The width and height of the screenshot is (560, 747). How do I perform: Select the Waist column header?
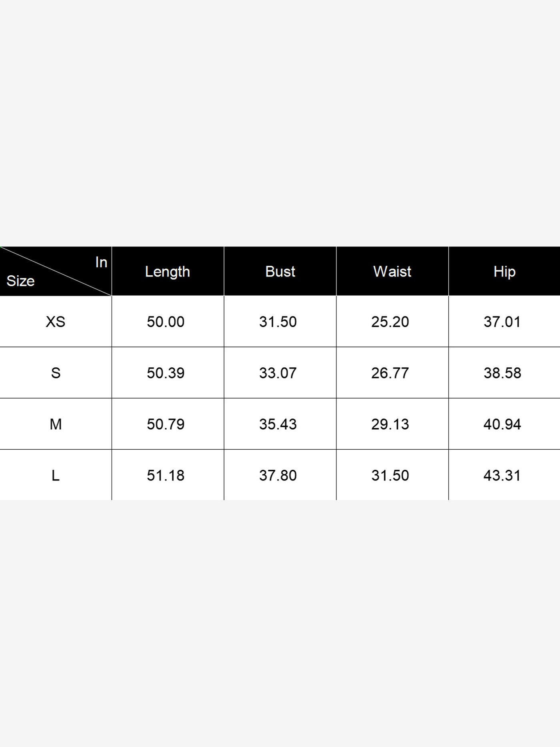tap(392, 272)
